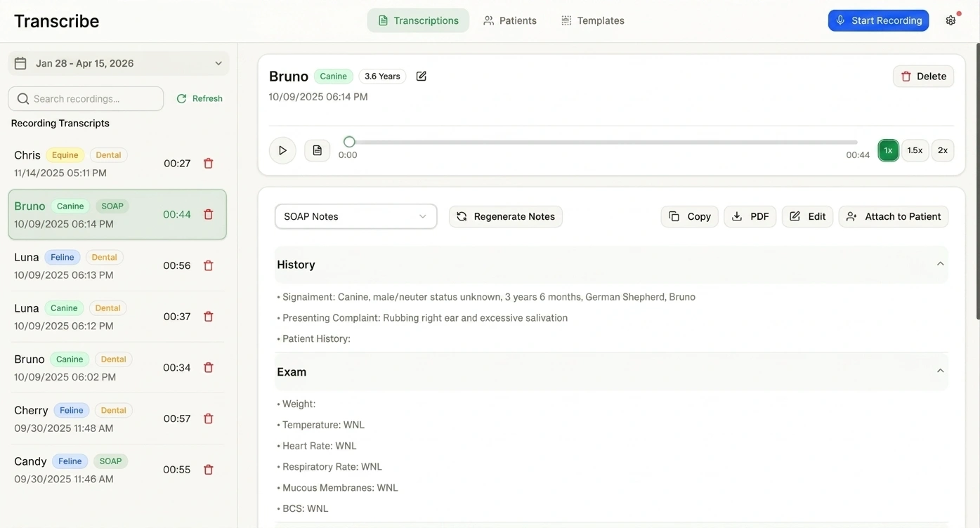
Task: Set playback speed to 1.5x
Action: coord(915,150)
